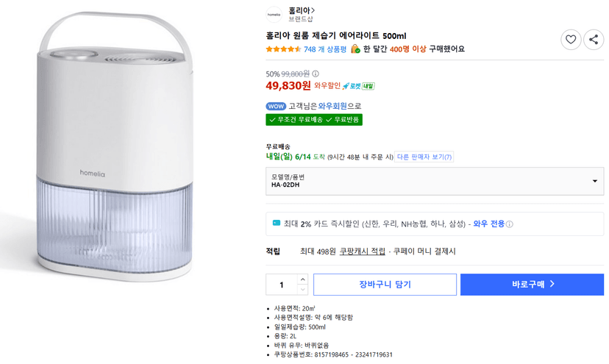The image size is (609, 364).
Task: Click info icon beside original price 99,800원
Action: tap(316, 74)
